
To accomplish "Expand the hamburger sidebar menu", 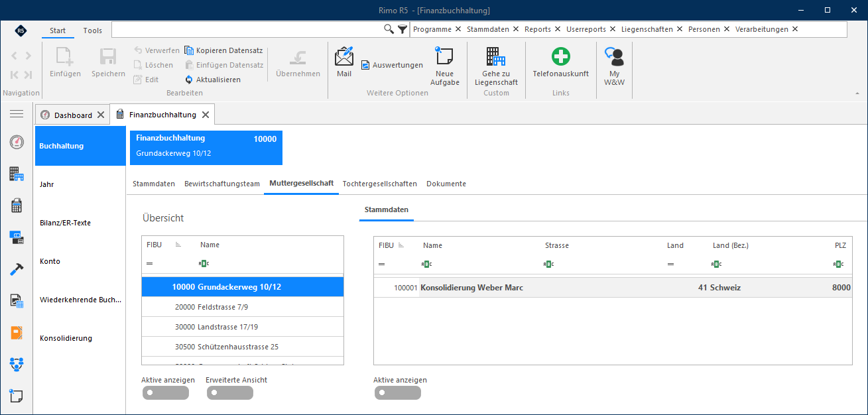I will coord(17,114).
